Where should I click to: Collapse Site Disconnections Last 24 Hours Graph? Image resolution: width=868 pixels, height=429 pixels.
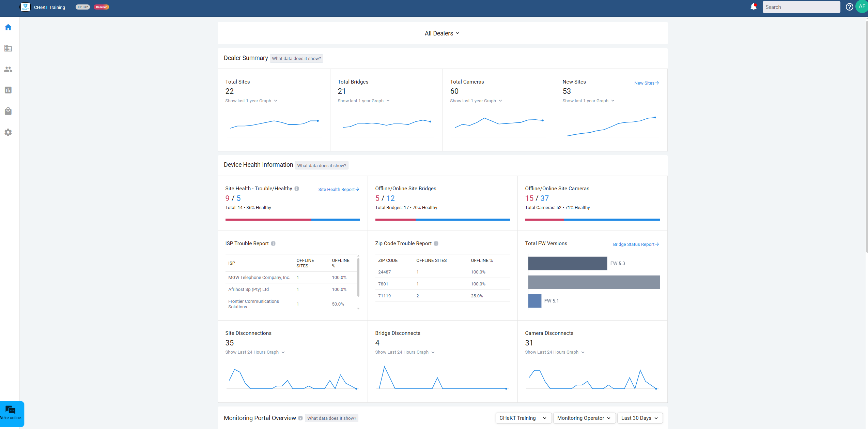(255, 352)
